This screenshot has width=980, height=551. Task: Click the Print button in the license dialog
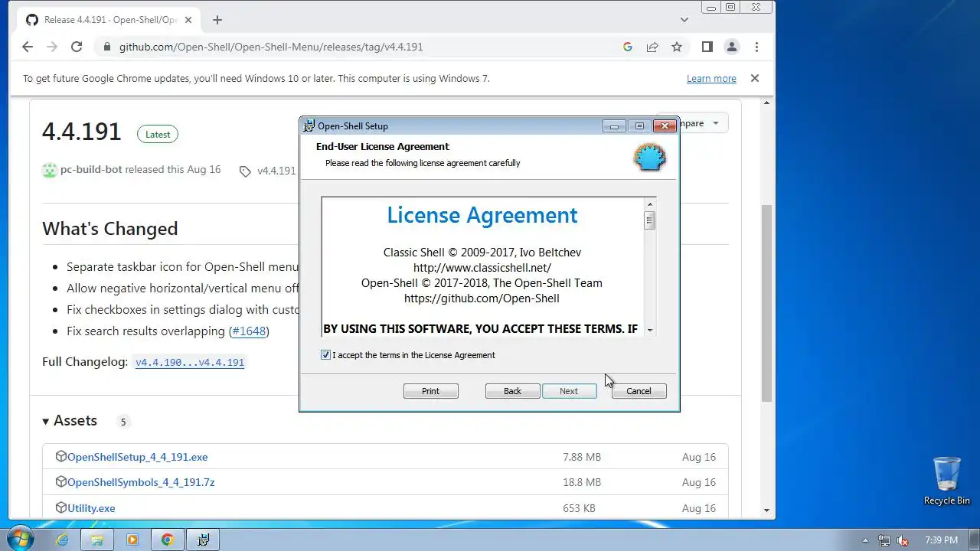coord(430,391)
